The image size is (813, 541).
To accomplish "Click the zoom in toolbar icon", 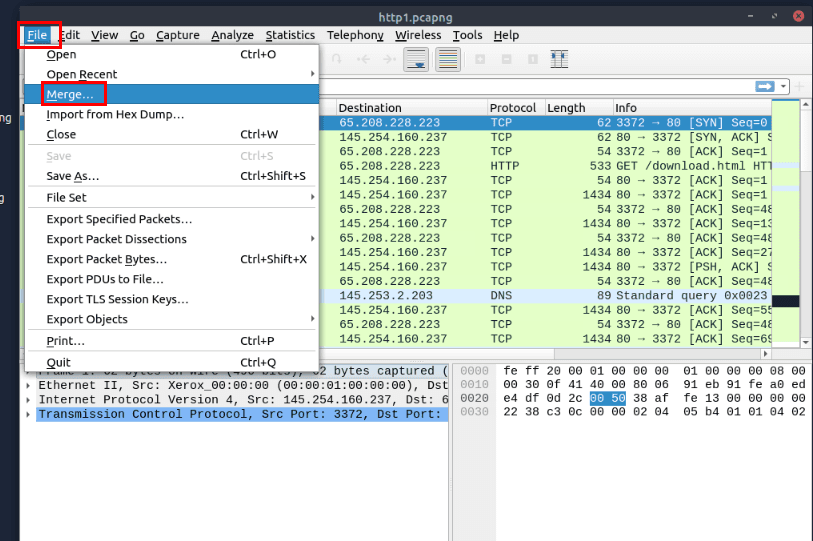I will (481, 60).
